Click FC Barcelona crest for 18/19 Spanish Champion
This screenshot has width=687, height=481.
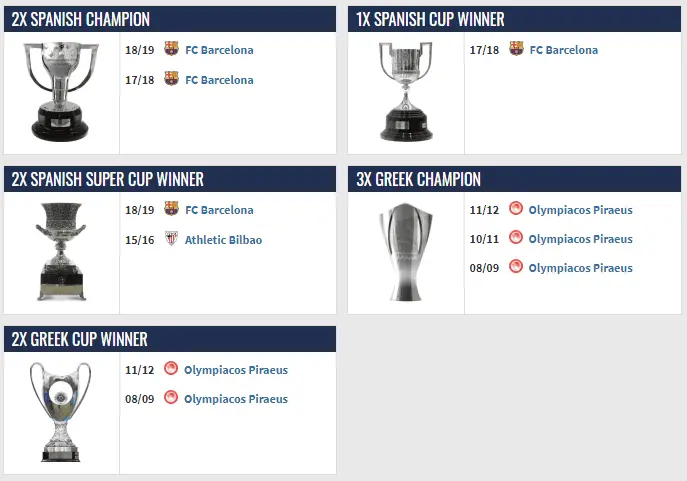[171, 49]
